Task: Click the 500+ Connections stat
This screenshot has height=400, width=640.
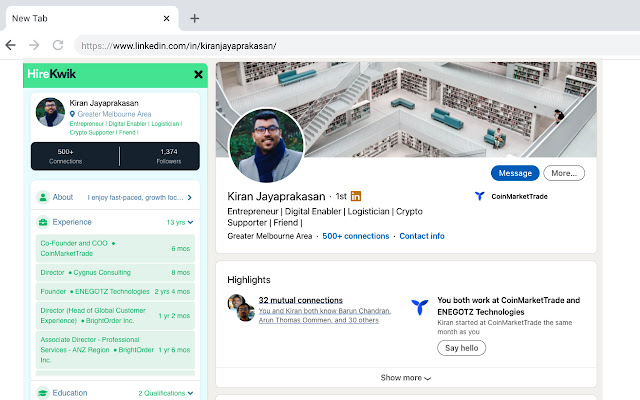Action: point(66,156)
